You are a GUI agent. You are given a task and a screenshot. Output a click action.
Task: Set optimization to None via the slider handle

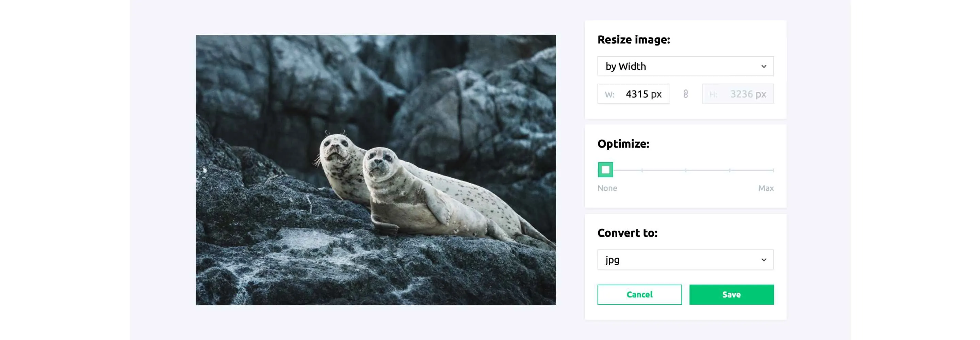pyautogui.click(x=606, y=170)
